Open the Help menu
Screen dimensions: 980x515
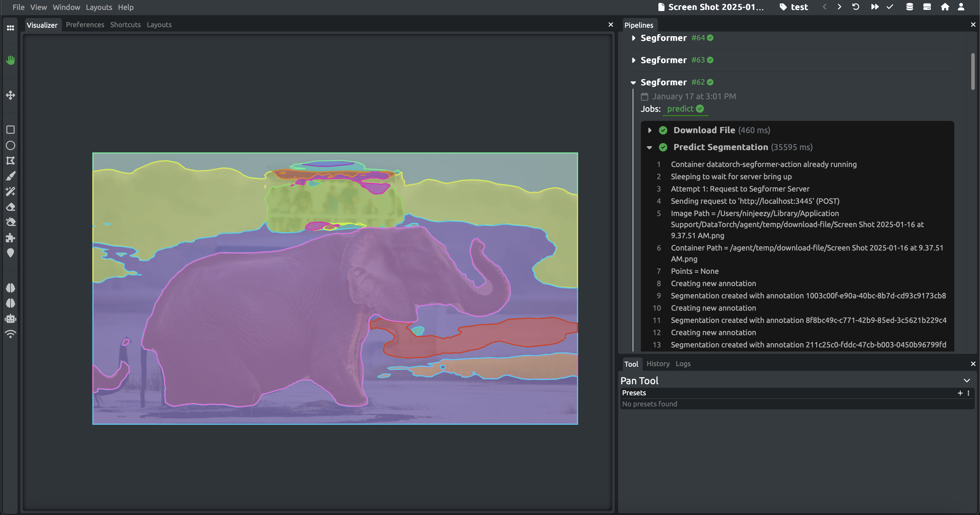point(125,7)
